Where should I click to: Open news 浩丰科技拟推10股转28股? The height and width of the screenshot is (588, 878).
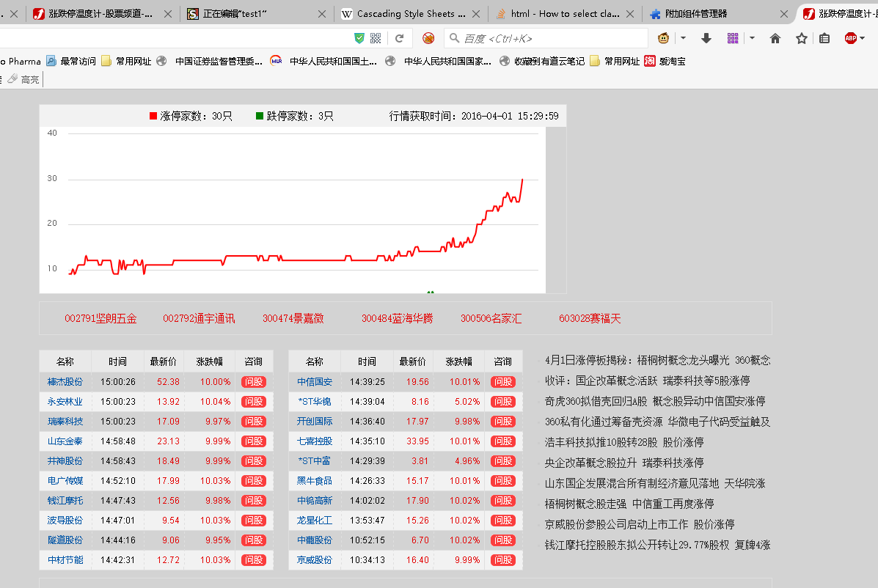pyautogui.click(x=624, y=442)
